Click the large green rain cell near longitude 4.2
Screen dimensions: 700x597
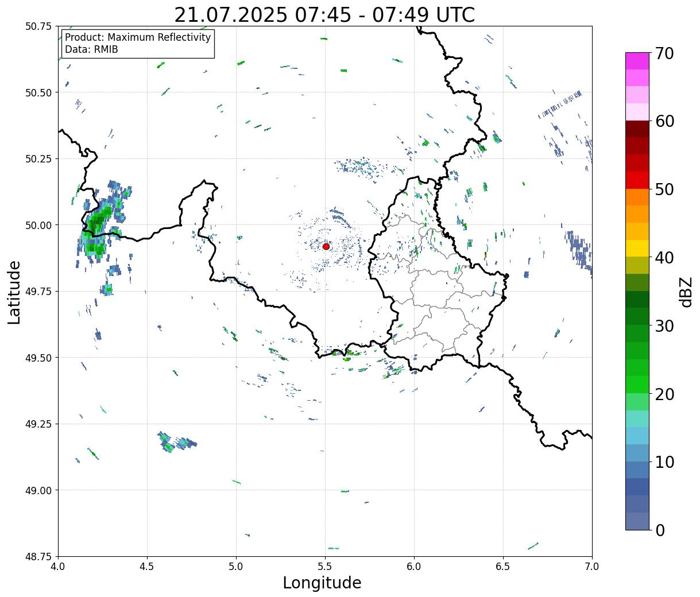98,225
